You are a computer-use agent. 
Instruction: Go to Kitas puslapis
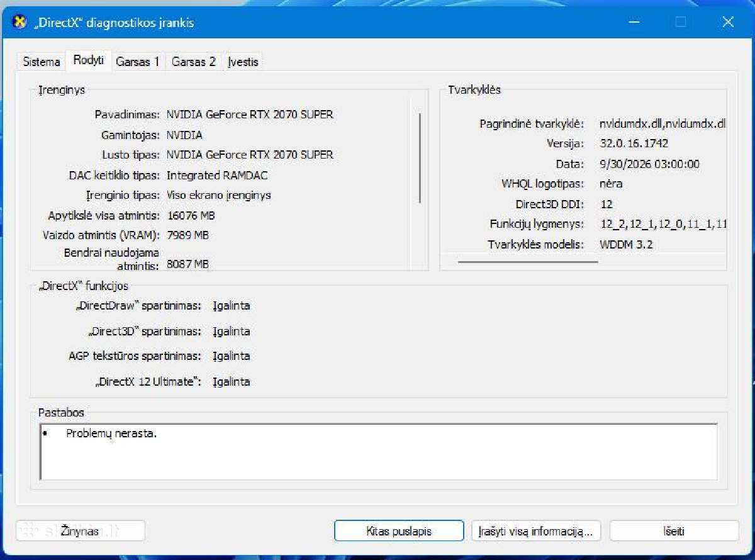point(399,531)
